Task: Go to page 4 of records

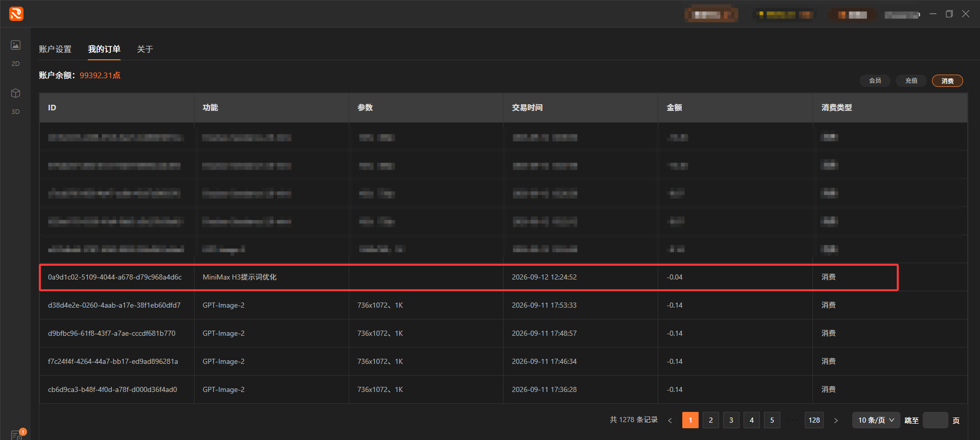Action: coord(752,420)
